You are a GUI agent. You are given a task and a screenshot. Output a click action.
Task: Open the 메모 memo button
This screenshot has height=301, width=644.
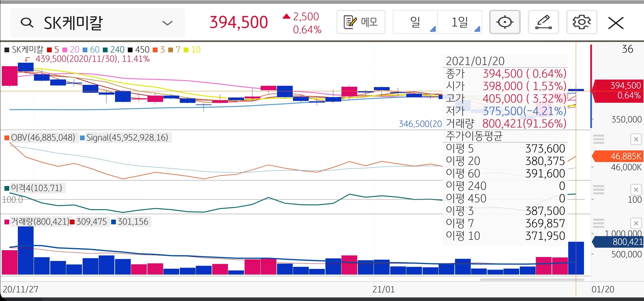pos(361,22)
